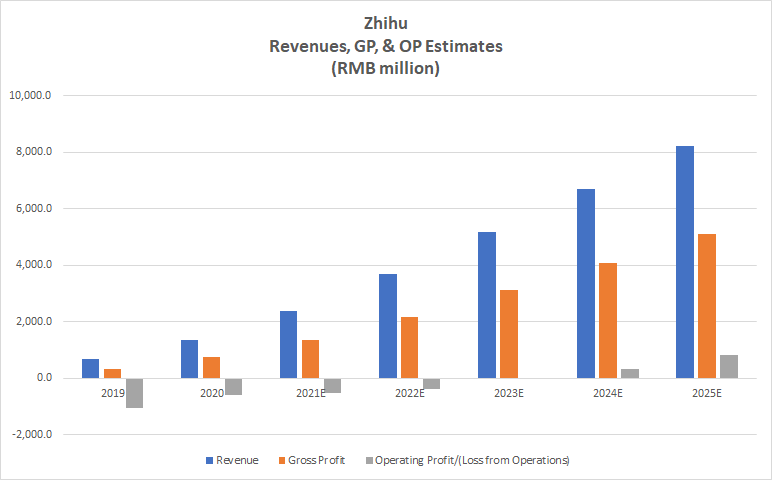Select the 2021E blue Revenue bar
This screenshot has width=772, height=480.
click(x=289, y=345)
